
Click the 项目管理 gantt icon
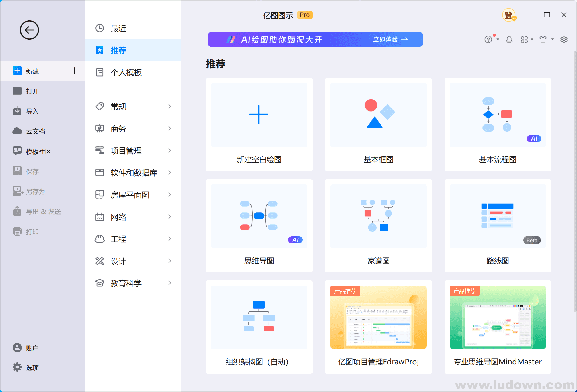click(x=100, y=151)
